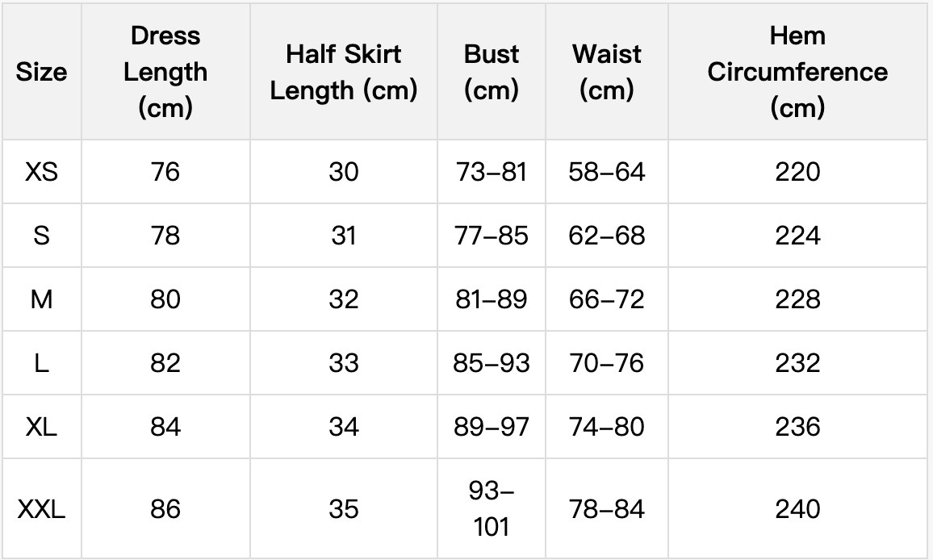This screenshot has width=933, height=560.
Task: Select the S size row label
Action: (x=42, y=236)
